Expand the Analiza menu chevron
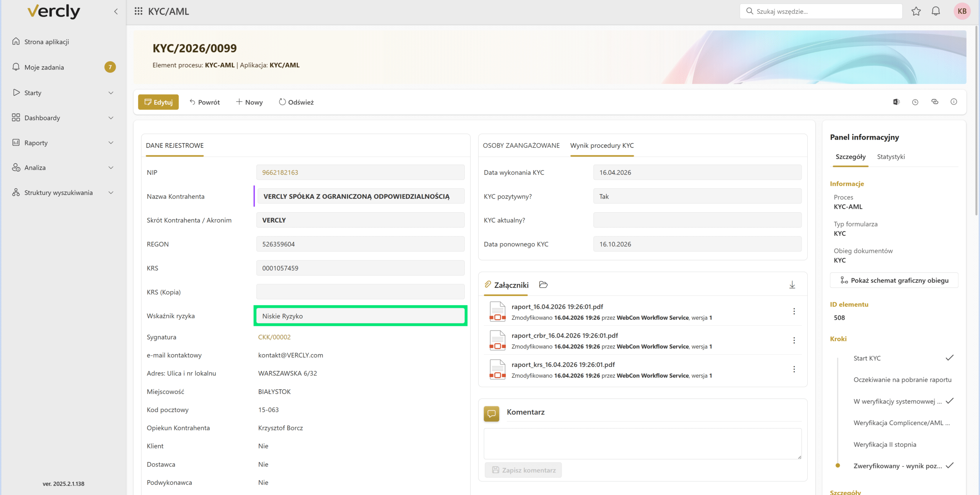Image resolution: width=980 pixels, height=495 pixels. pyautogui.click(x=111, y=168)
